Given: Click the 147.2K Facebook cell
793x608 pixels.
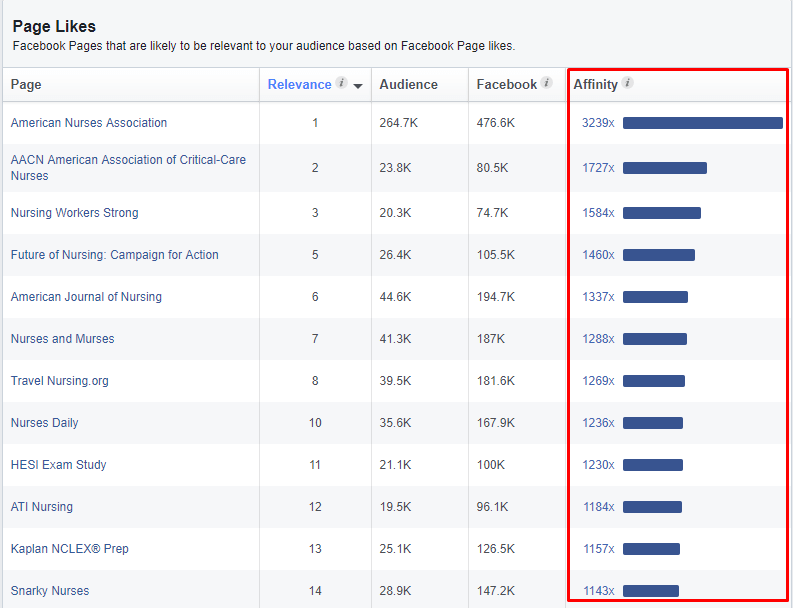Looking at the screenshot, I should 496,590.
